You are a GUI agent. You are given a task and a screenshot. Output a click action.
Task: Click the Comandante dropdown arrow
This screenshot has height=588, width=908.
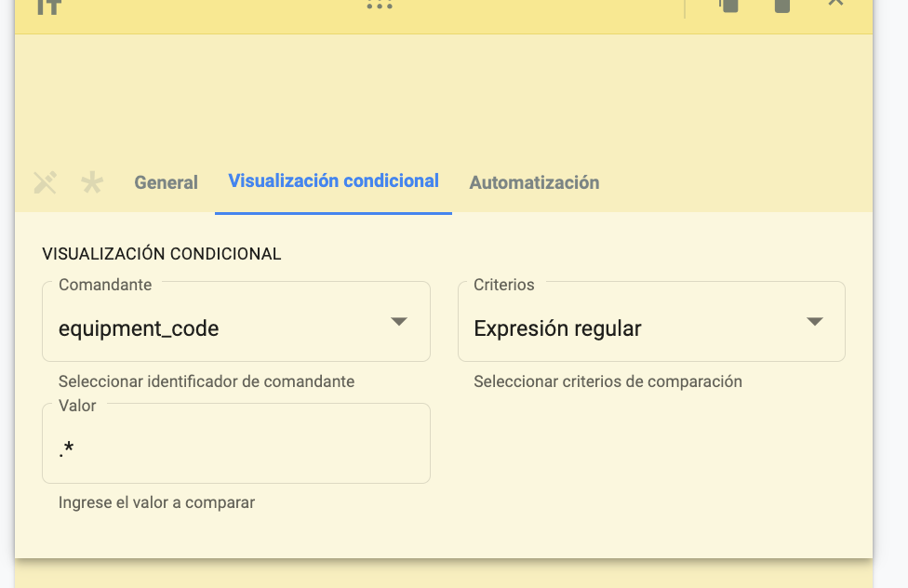click(x=399, y=321)
